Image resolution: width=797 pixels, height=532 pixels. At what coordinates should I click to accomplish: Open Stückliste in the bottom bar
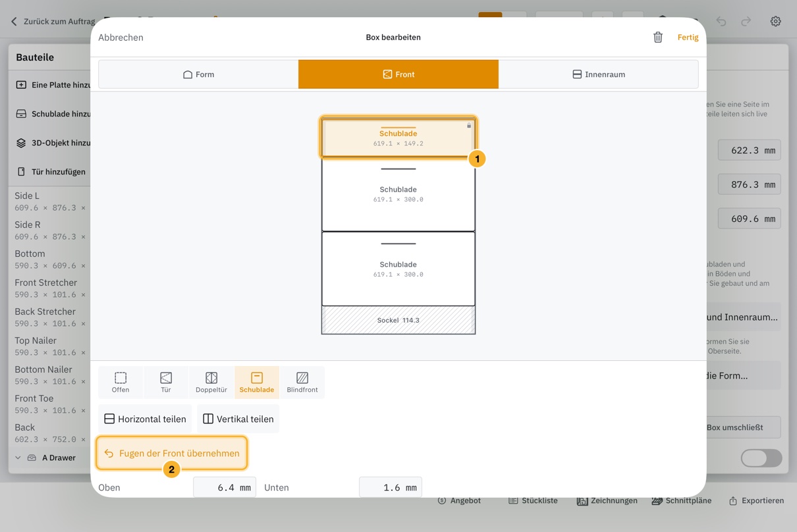pos(533,500)
